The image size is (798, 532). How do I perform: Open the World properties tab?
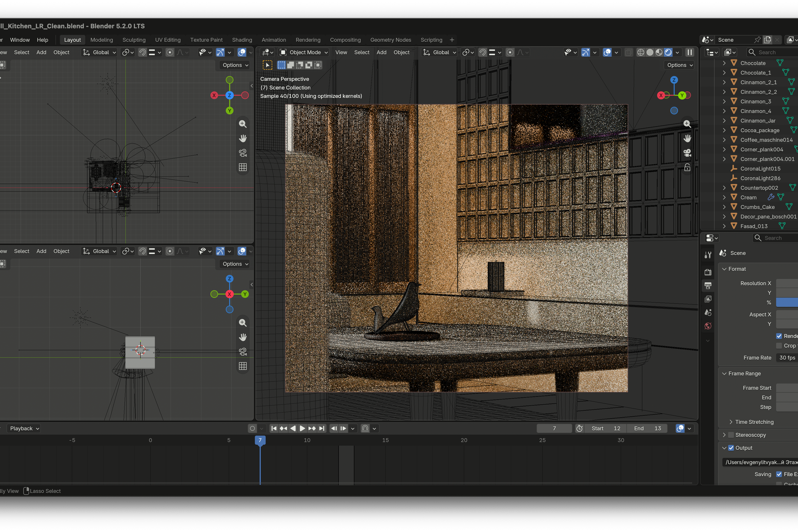[708, 326]
